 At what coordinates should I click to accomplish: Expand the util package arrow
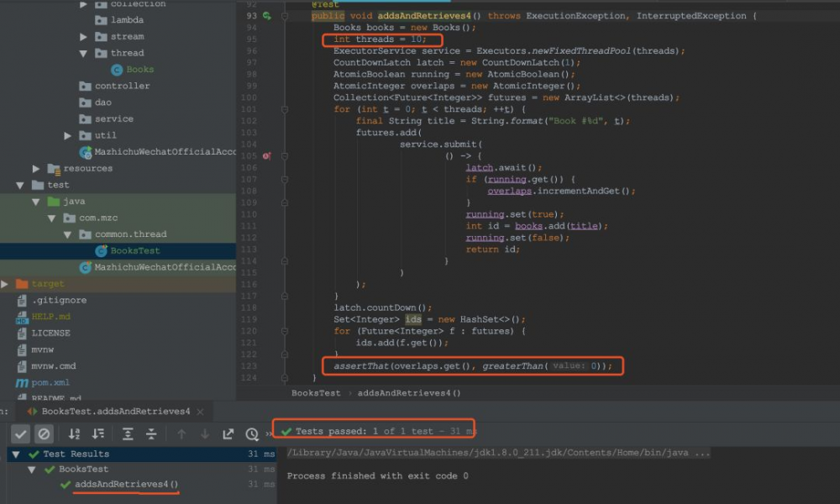(67, 135)
